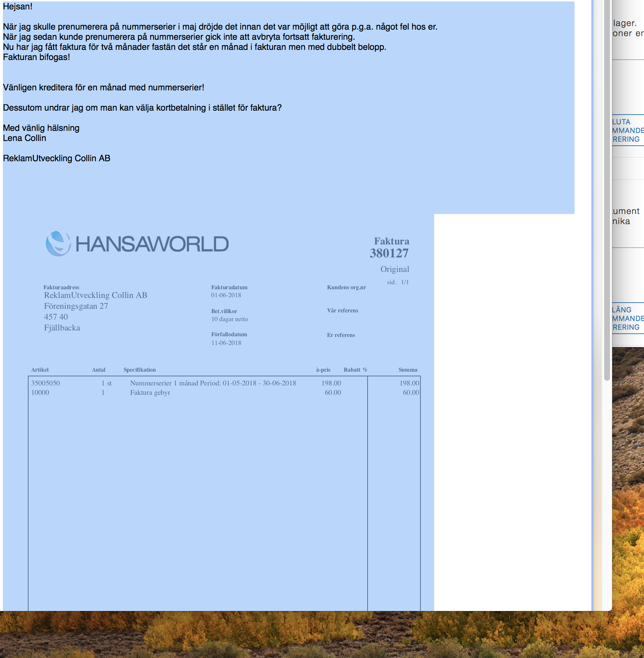
Task: Click 'Antal' column header
Action: coord(98,370)
